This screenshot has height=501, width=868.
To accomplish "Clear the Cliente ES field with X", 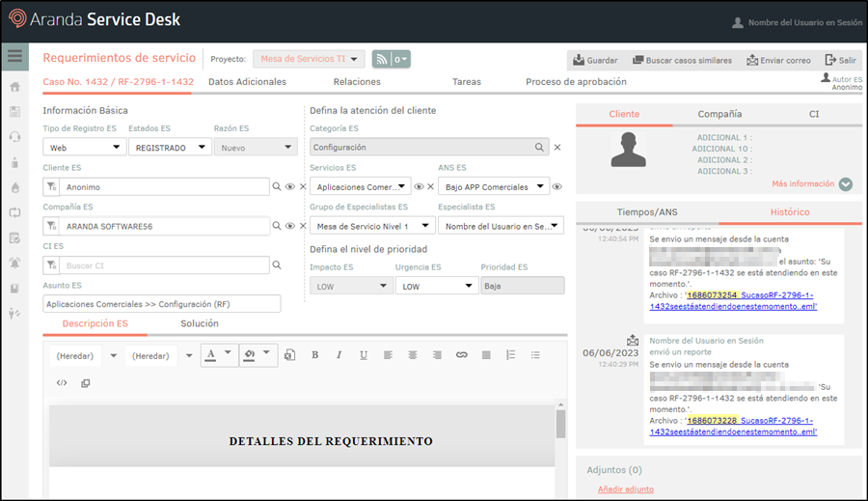I will [x=303, y=186].
